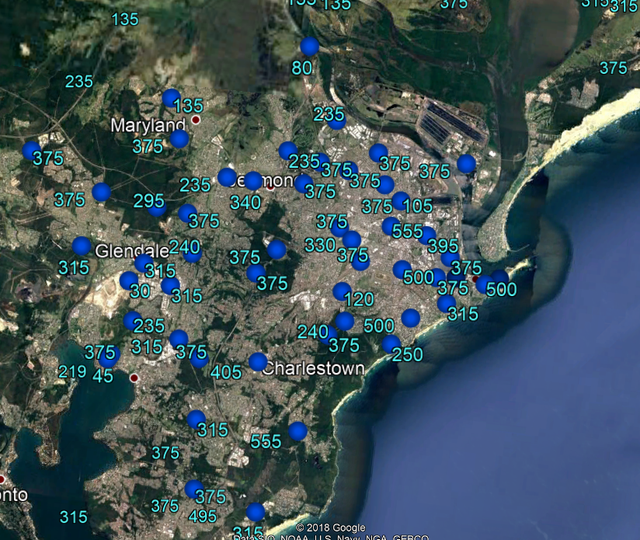Click the 135 label above Maryland
Screen dimensions: 640x540
click(x=188, y=106)
